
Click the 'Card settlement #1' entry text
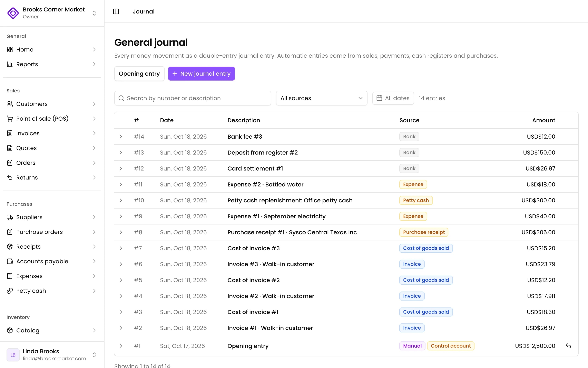[x=255, y=168]
